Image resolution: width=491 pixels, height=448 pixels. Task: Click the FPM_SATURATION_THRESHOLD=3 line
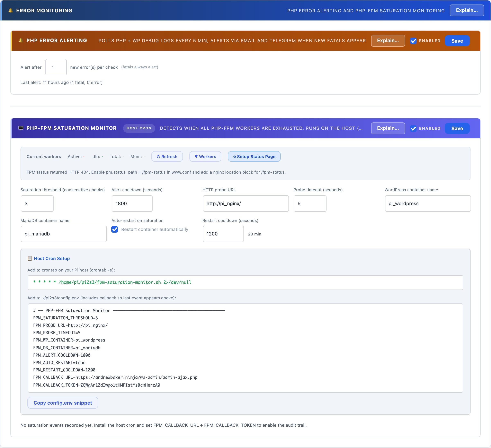(65, 318)
